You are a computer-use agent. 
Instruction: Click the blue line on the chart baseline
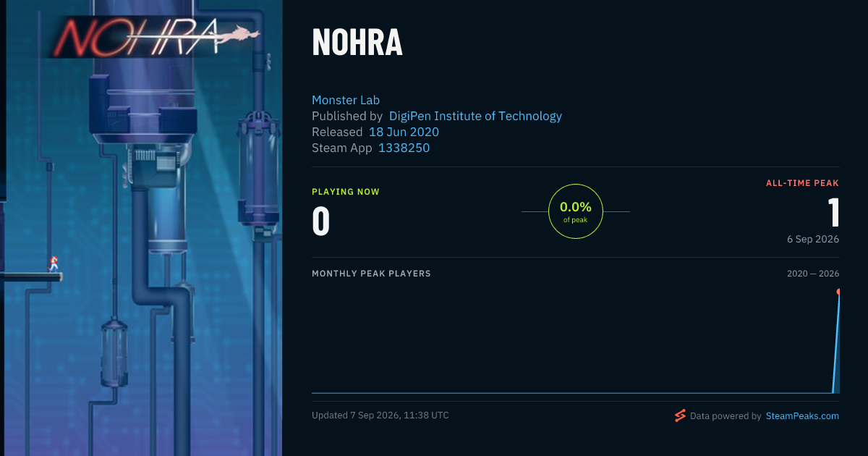[x=571, y=393]
